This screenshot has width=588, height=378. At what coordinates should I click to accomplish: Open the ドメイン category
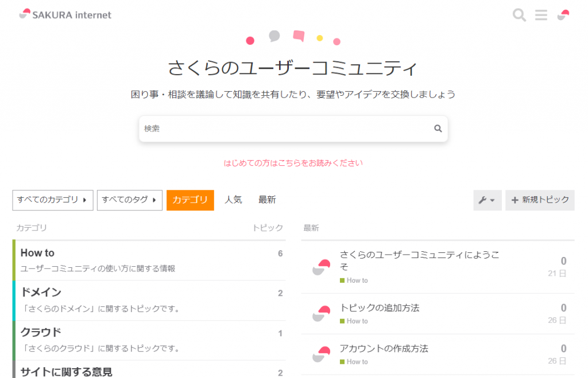point(41,293)
